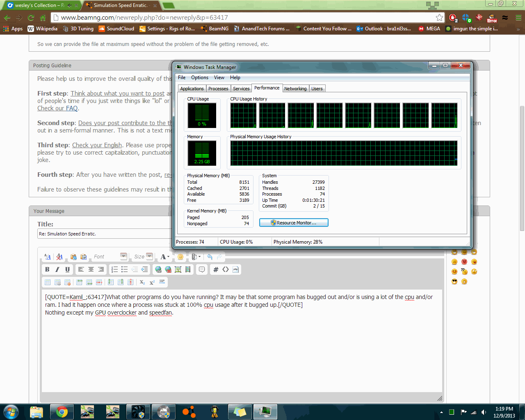Align message text left
Viewport: 525px width, 420px height.
point(81,269)
